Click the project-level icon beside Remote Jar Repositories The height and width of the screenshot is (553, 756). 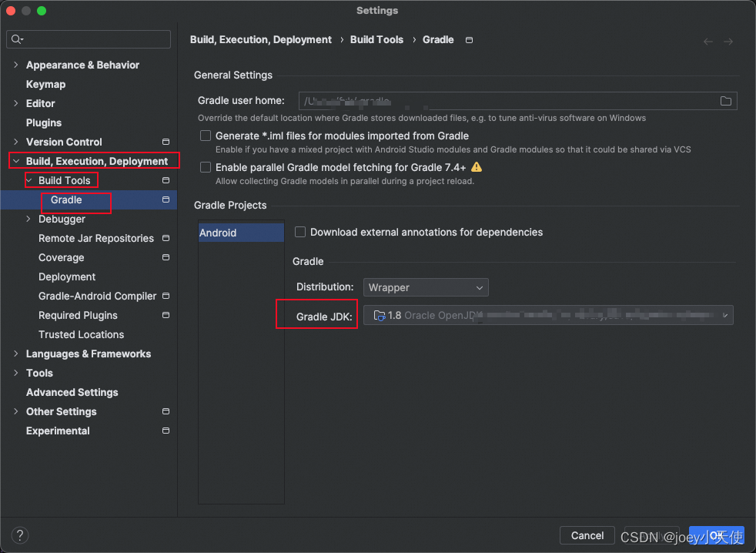coord(166,239)
